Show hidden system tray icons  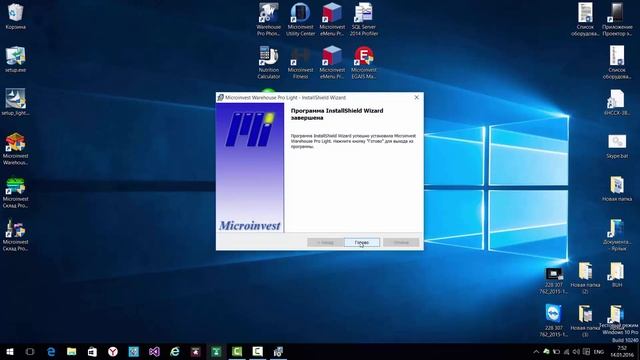tap(536, 352)
